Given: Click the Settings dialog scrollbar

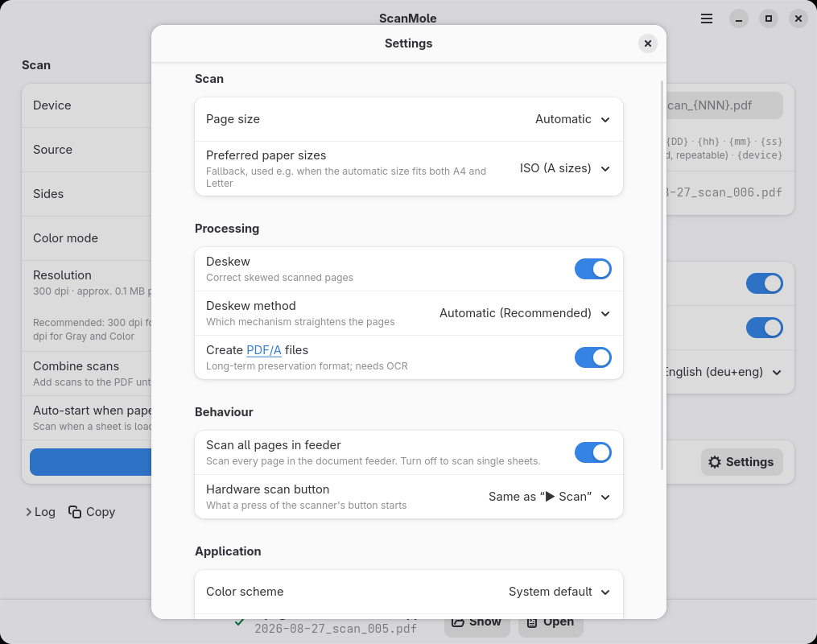Looking at the screenshot, I should (x=662, y=275).
